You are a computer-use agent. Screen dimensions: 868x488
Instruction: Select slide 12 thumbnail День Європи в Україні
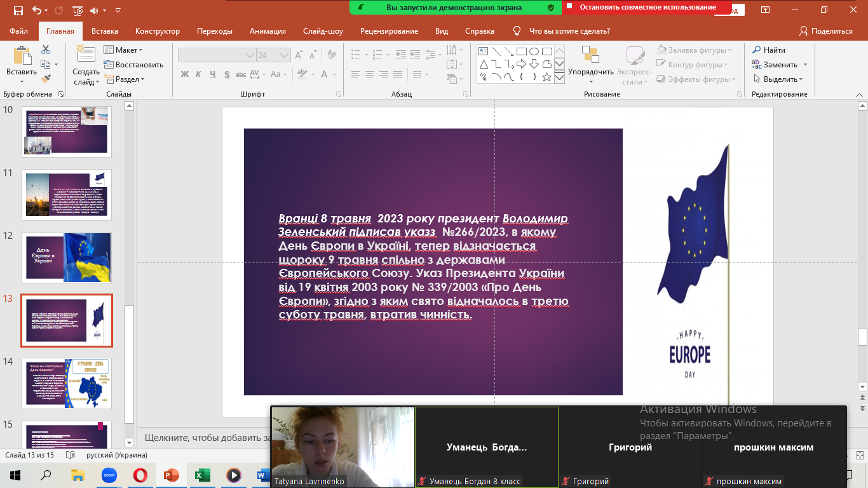point(67,257)
